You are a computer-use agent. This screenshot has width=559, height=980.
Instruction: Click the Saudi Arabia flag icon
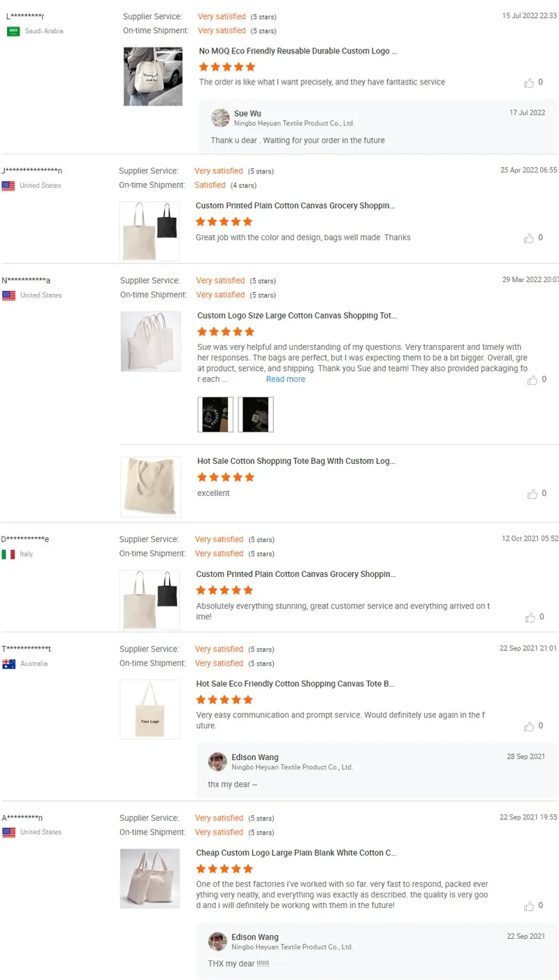tap(13, 31)
